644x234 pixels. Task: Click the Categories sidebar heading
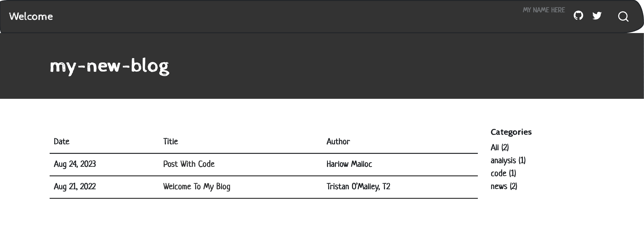point(511,132)
